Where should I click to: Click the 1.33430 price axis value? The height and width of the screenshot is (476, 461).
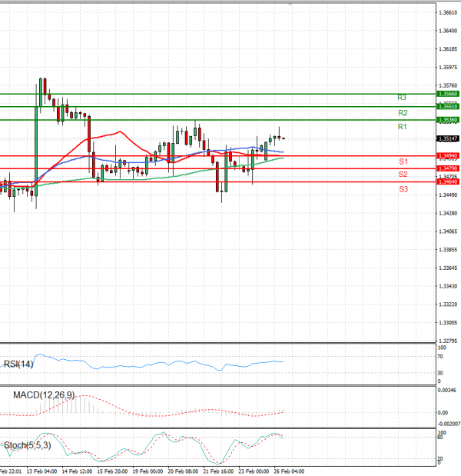[448, 286]
